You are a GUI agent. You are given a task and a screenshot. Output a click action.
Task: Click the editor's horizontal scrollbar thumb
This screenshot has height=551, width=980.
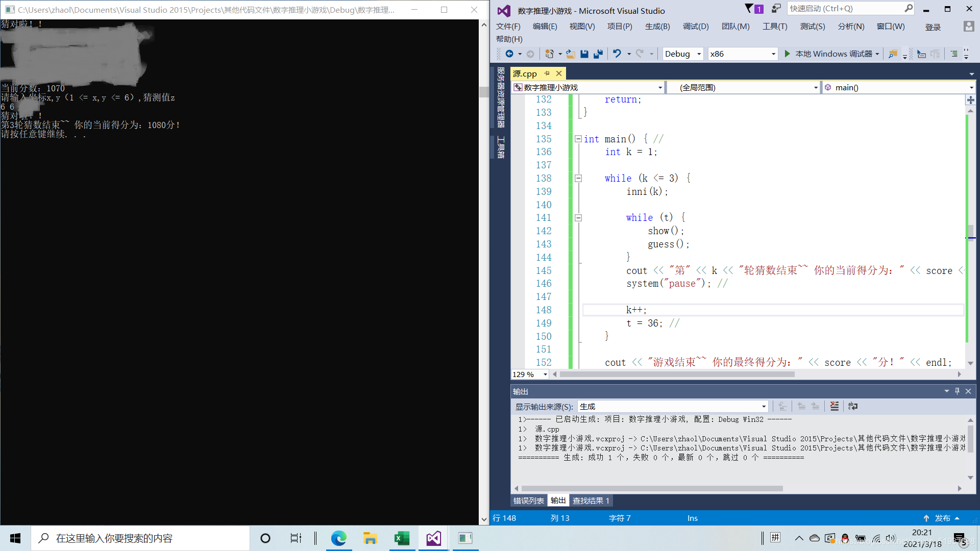(677, 374)
